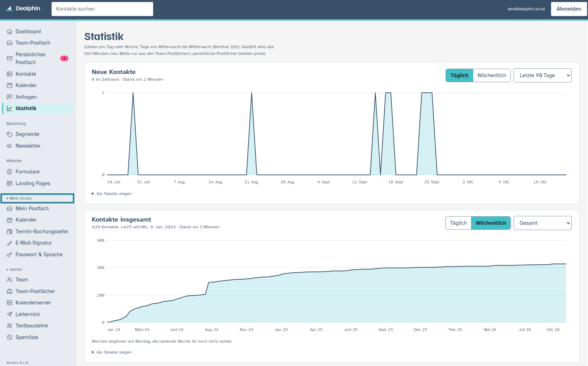Click the Persönliches Postfach envelope icon
This screenshot has height=366, width=588.
pyautogui.click(x=10, y=58)
